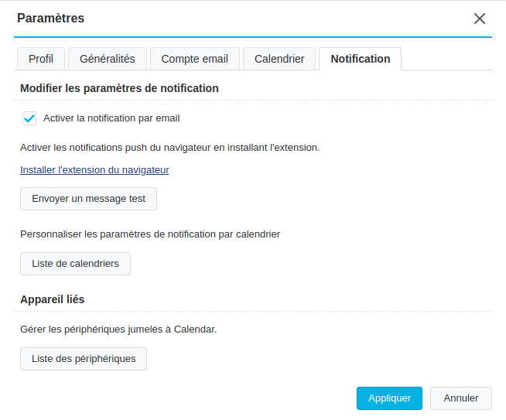Click the push notifications extension description text
Image resolution: width=506 pixels, height=420 pixels.
169,148
